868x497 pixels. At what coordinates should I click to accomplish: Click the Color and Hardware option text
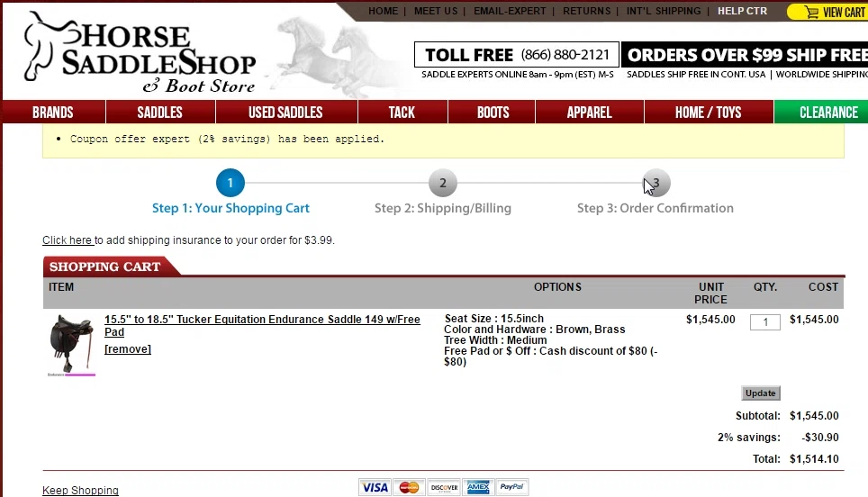click(535, 330)
